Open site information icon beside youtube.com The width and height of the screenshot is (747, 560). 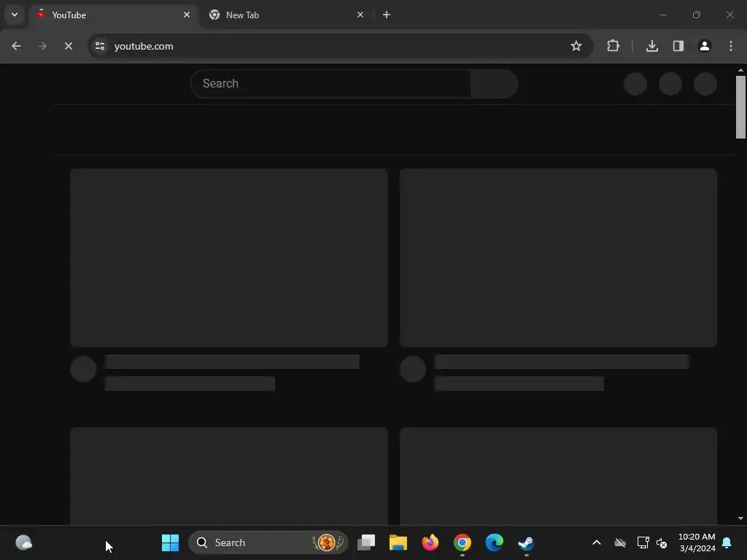click(99, 46)
